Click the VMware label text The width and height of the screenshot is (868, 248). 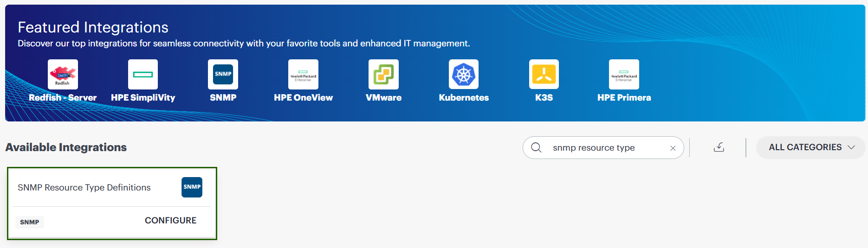coord(383,98)
